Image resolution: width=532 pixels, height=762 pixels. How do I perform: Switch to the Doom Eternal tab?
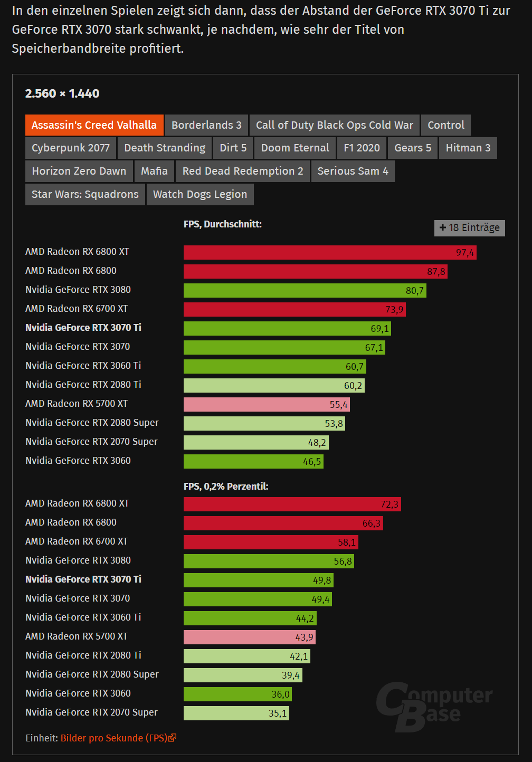295,148
